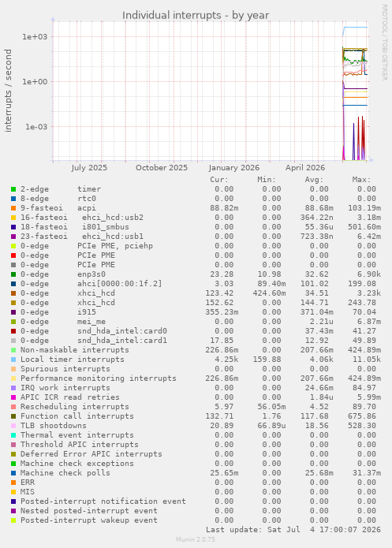Click the 'TLB shootdowns' legend label
Screen dimensions: 392x548
(53, 426)
